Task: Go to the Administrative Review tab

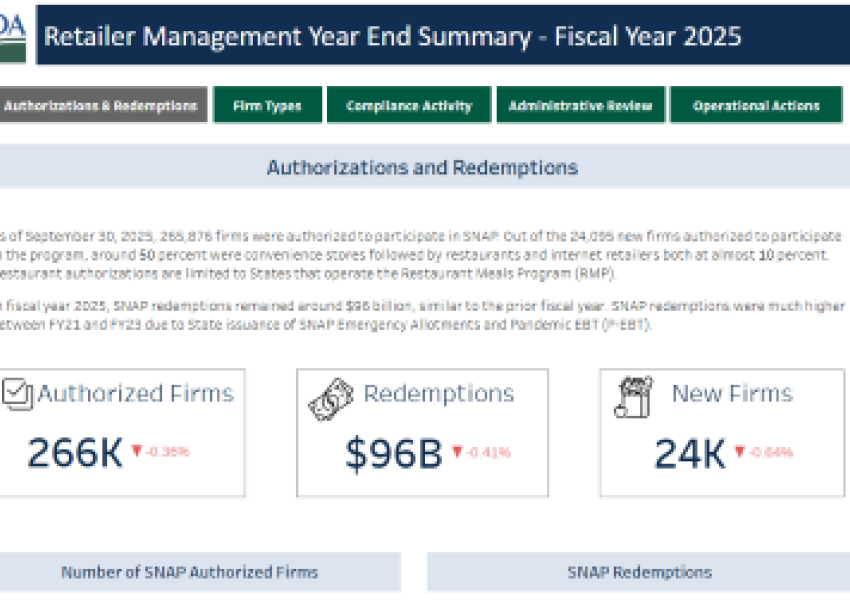Action: pyautogui.click(x=580, y=105)
